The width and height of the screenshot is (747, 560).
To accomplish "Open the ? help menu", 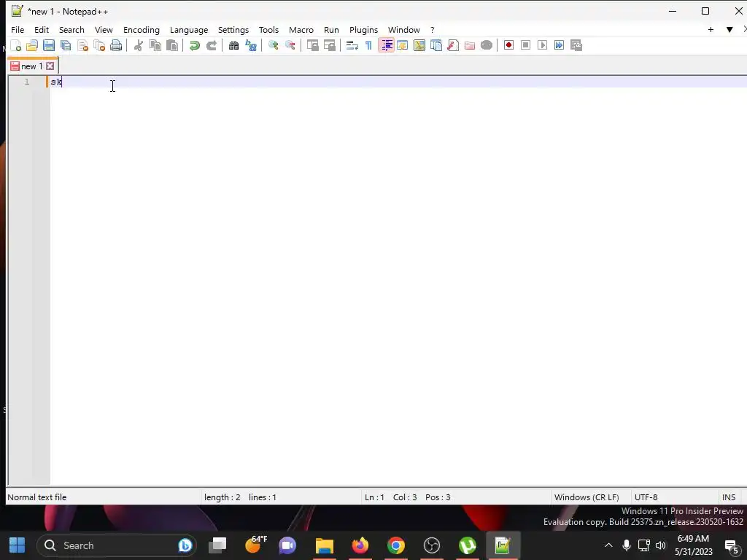I will pyautogui.click(x=432, y=29).
